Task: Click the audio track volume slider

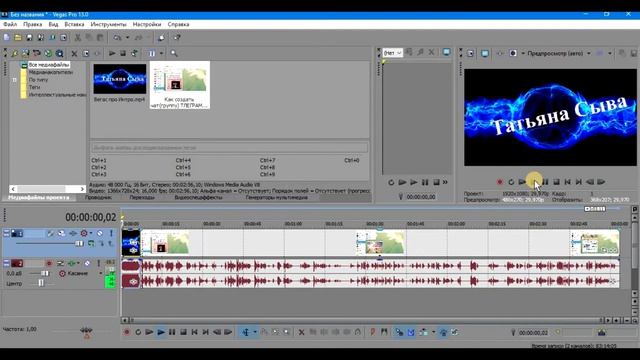Action: click(x=44, y=273)
